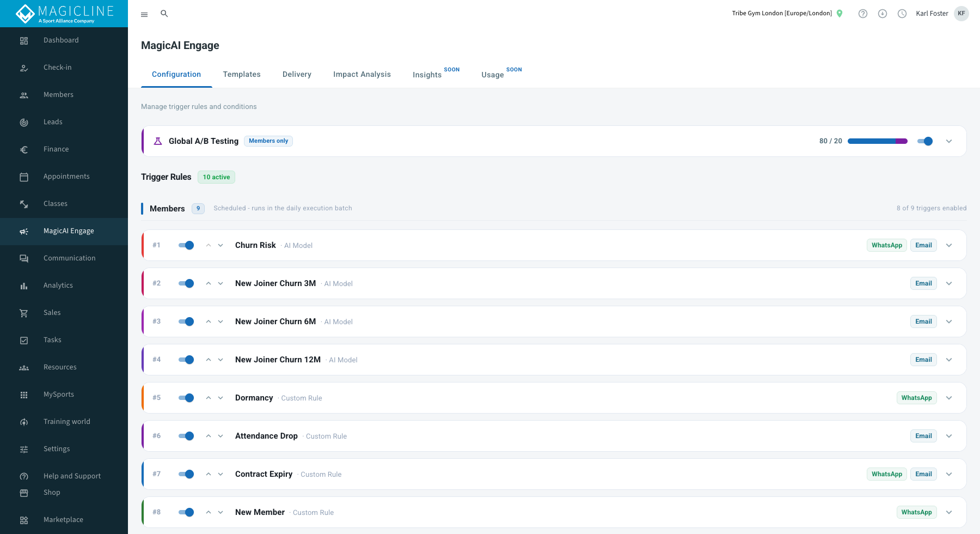Click the hamburger menu icon

click(144, 14)
